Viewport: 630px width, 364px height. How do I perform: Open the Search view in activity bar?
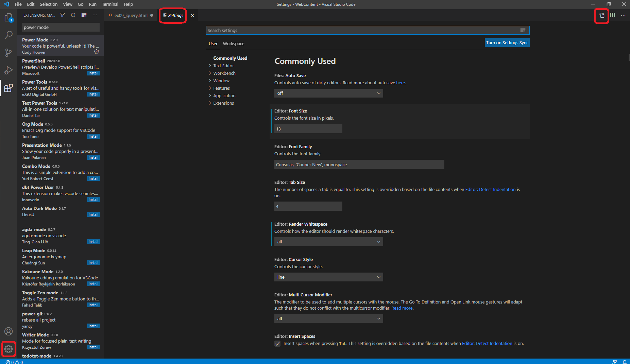tap(8, 35)
